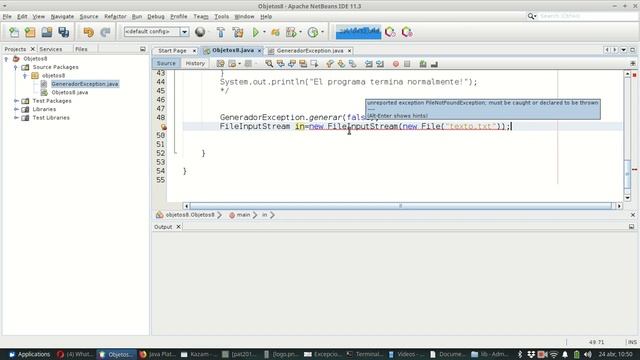Open the default config dropdown
Viewport: 640px width, 360px height.
184,32
